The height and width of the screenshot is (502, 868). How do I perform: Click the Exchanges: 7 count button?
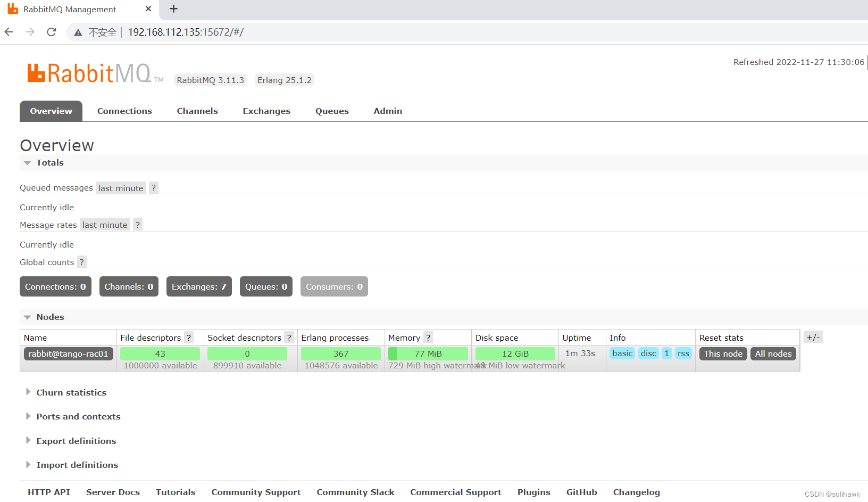199,286
